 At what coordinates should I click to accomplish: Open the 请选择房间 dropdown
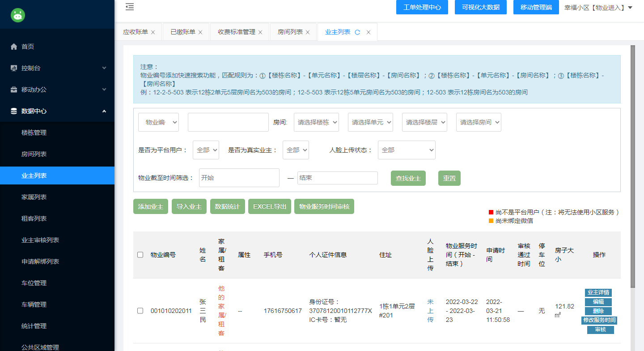(x=479, y=122)
